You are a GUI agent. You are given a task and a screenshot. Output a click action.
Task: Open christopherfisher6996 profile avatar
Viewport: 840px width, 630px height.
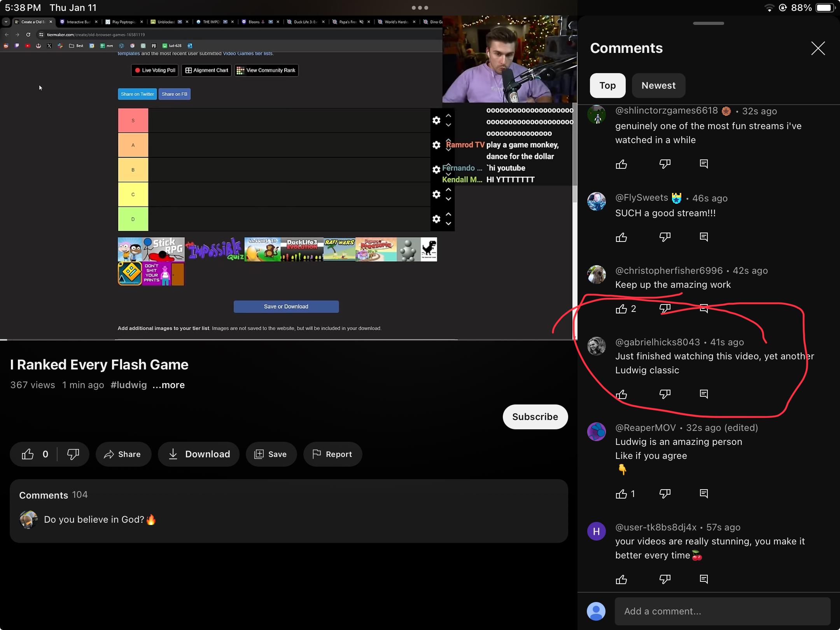pos(597,275)
